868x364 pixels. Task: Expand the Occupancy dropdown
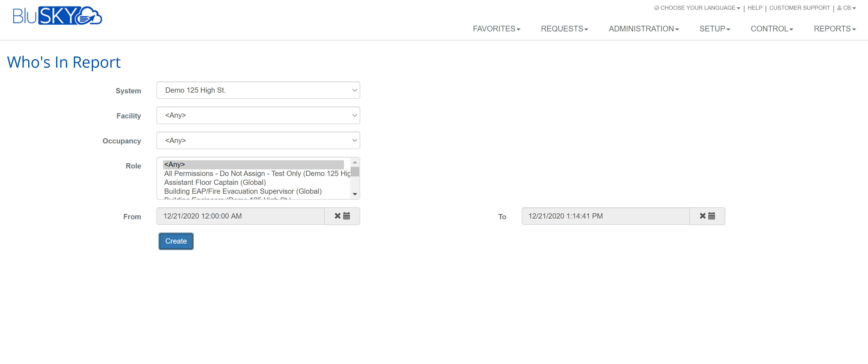258,140
